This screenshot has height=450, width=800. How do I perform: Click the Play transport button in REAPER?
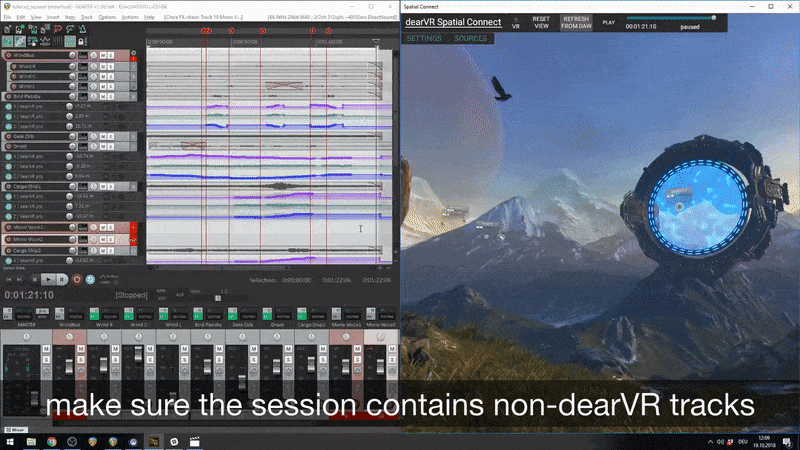pos(48,280)
